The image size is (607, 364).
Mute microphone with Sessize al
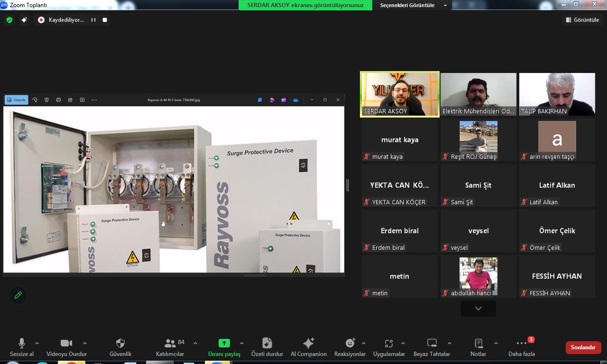[x=22, y=347]
